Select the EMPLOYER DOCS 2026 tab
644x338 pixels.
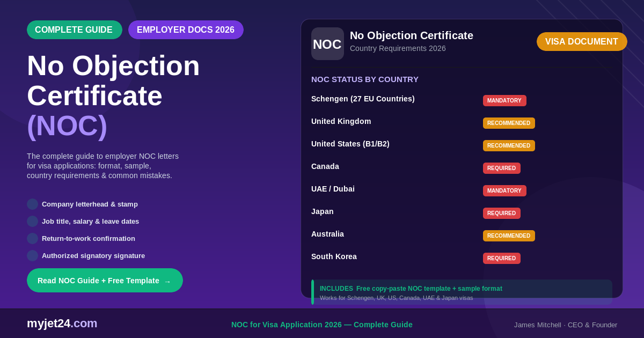(x=186, y=30)
